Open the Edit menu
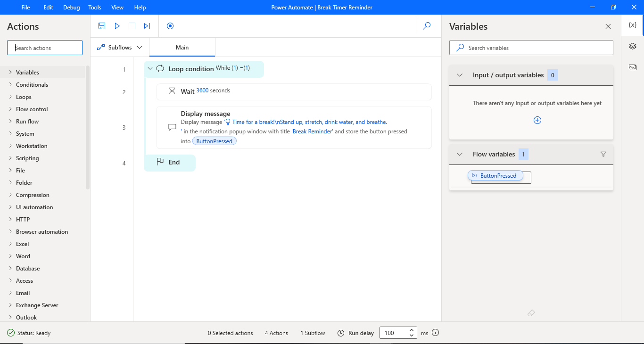Viewport: 644px width, 344px height. pos(48,8)
